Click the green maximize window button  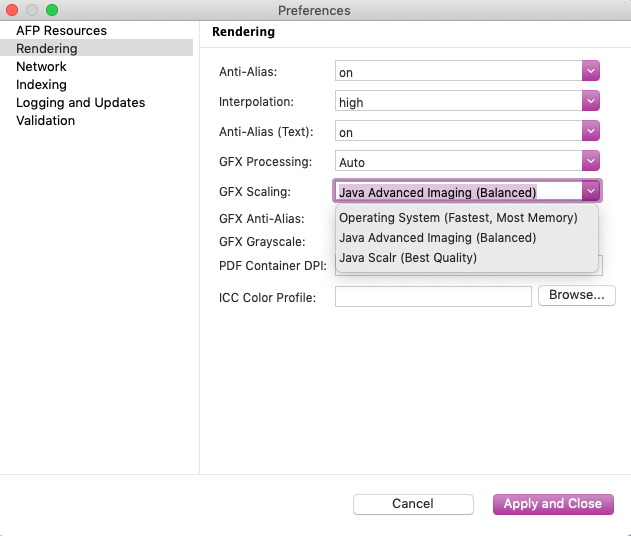coord(52,10)
